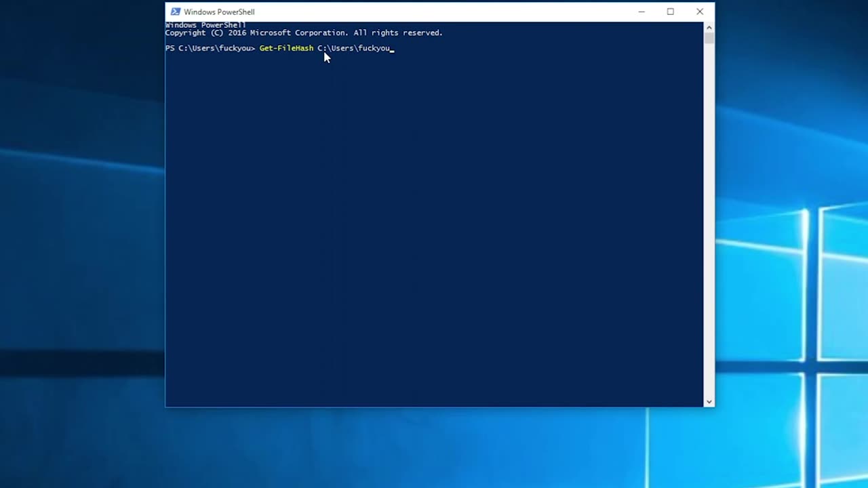868x488 pixels.
Task: Click the scrollbar down arrow
Action: (x=709, y=402)
